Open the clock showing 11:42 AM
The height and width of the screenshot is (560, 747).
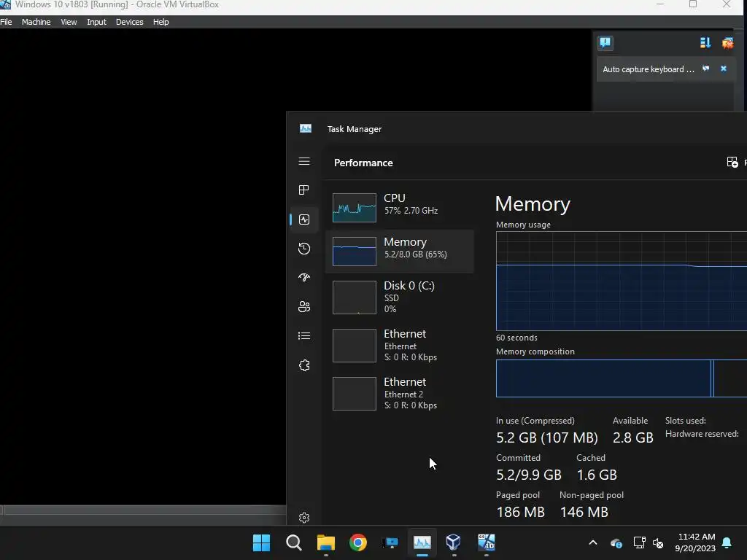click(695, 542)
